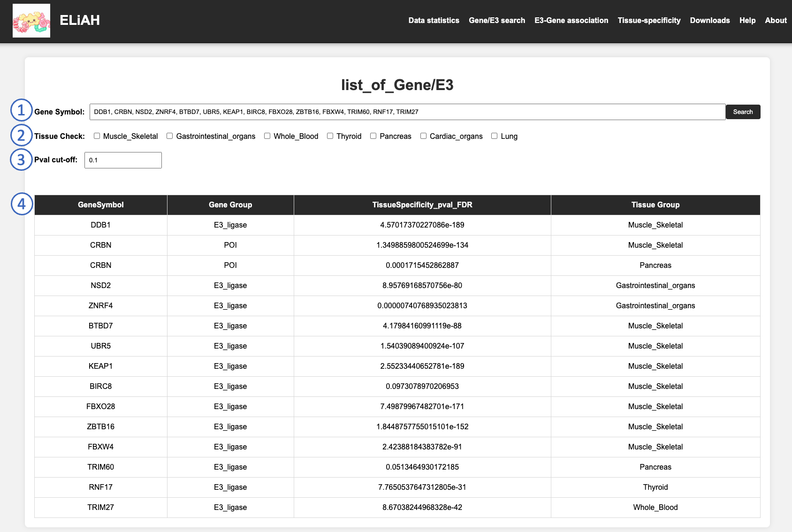Click the circled number 4 marker

point(22,204)
